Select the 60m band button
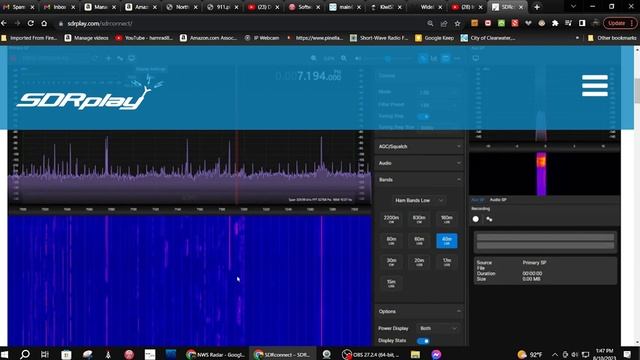Image resolution: width=640 pixels, height=360 pixels. point(419,240)
